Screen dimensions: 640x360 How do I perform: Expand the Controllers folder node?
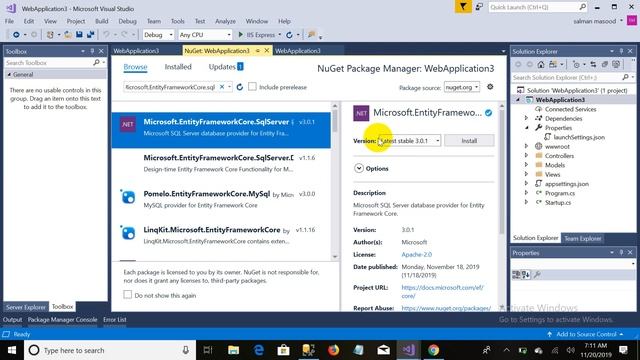pyautogui.click(x=526, y=156)
